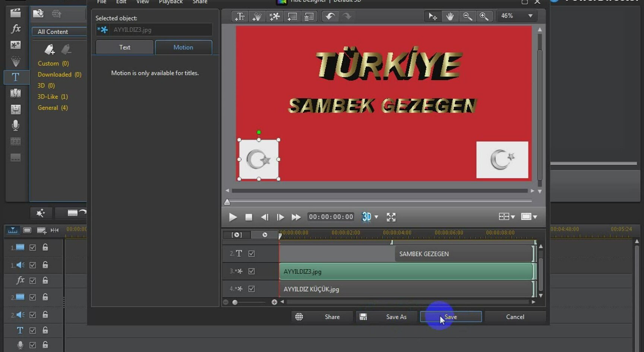The width and height of the screenshot is (644, 352).
Task: Add a new tag icon
Action: [x=49, y=49]
